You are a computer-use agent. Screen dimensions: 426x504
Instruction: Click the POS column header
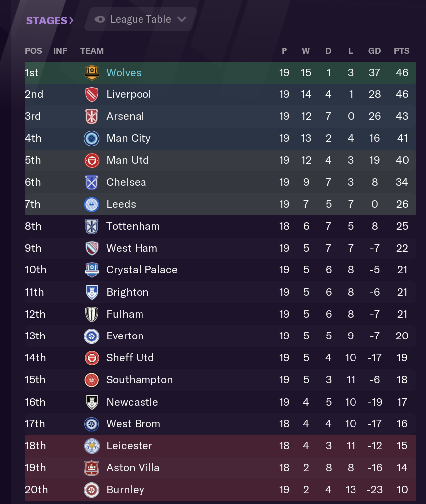(33, 51)
